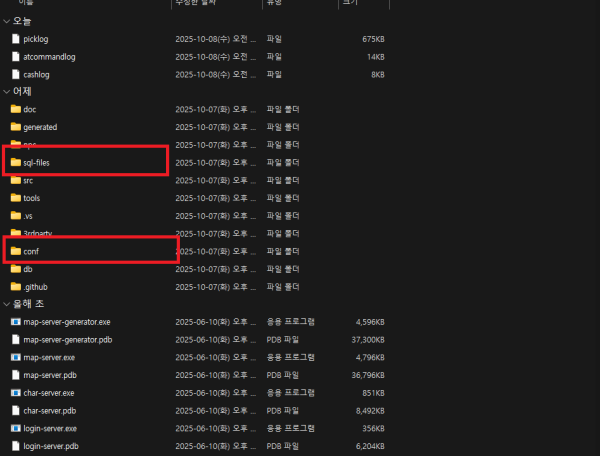
Task: Click the char-server.exe file icon
Action: coord(15,393)
